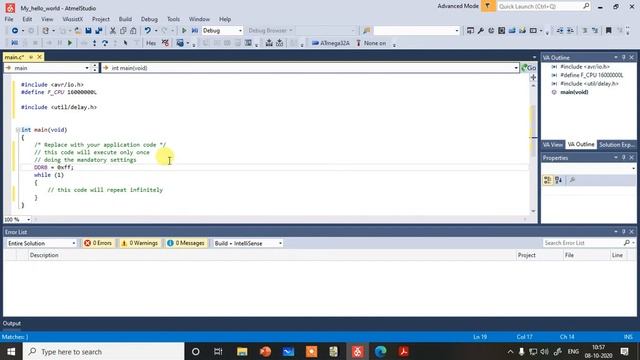
Task: Click the ATmega32A device button
Action: (331, 43)
